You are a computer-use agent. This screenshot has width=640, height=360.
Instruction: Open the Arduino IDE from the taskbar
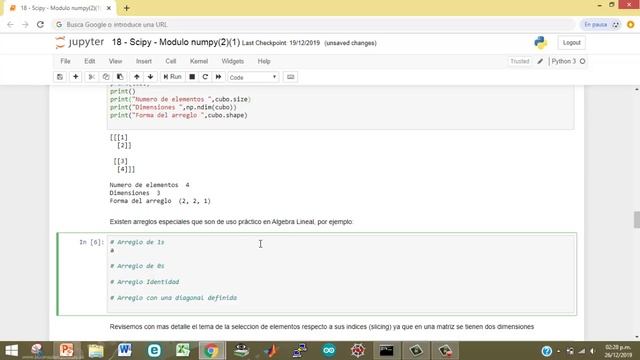tap(329, 351)
